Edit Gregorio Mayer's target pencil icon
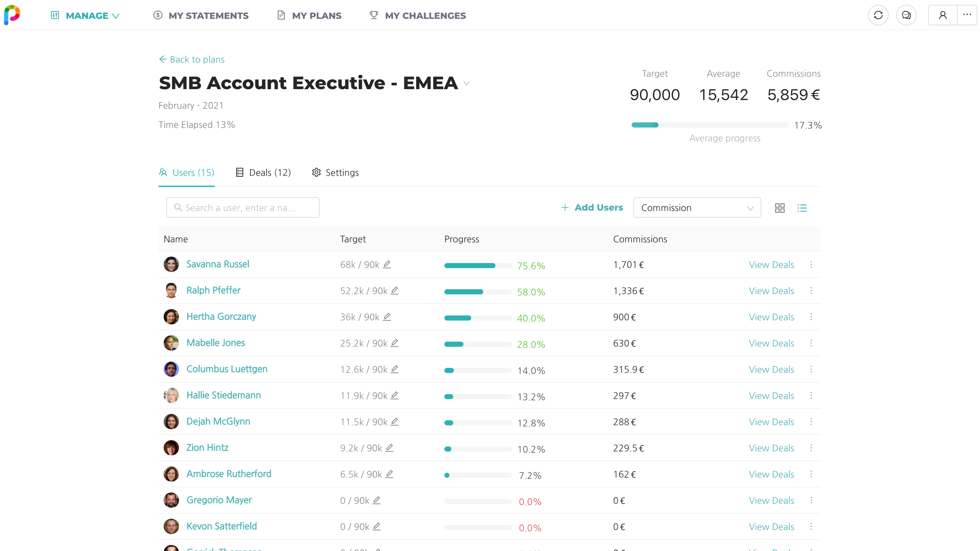This screenshot has height=551, width=980. click(x=376, y=501)
